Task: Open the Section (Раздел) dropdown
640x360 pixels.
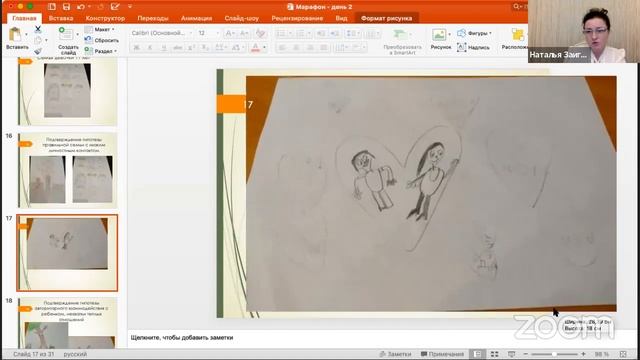Action: coord(101,51)
